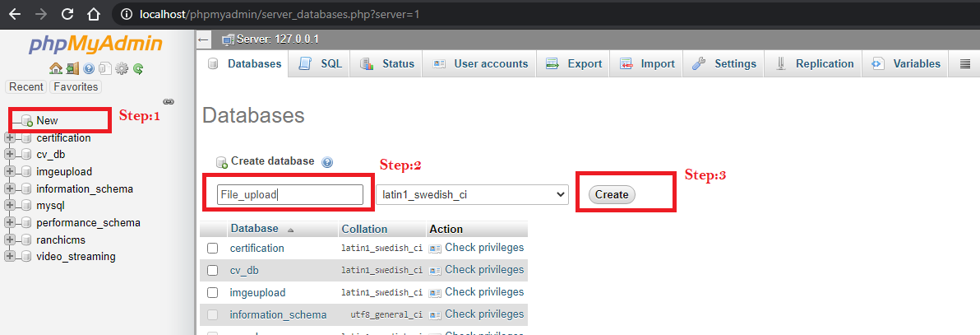Select the imgeupload database checkbox

(x=213, y=292)
